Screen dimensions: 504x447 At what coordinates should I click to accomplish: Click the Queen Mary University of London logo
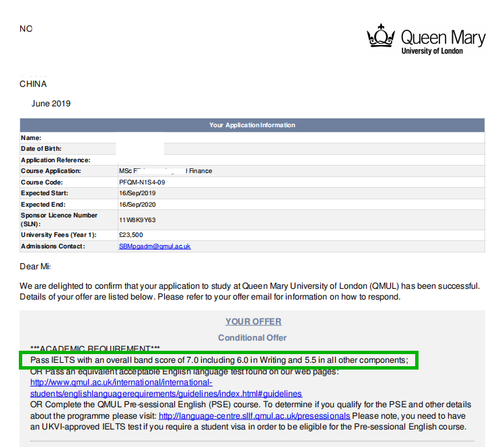click(426, 39)
